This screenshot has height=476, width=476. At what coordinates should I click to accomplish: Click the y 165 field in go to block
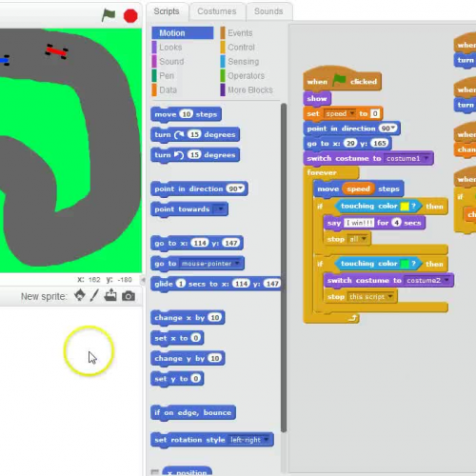point(380,143)
